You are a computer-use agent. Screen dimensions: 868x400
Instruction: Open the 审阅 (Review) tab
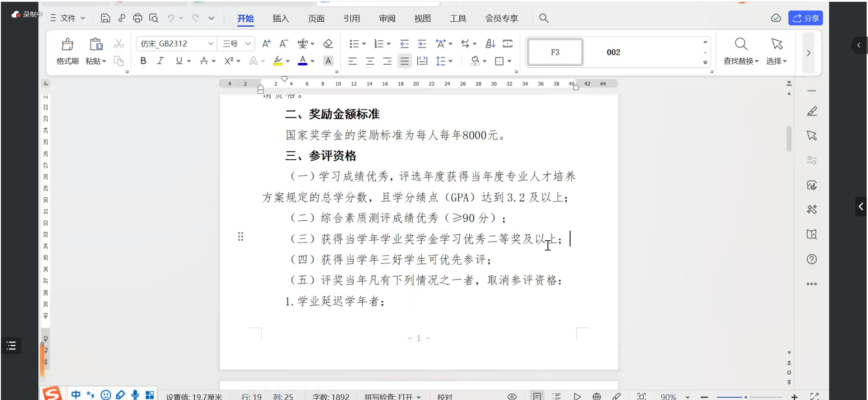[x=387, y=19]
